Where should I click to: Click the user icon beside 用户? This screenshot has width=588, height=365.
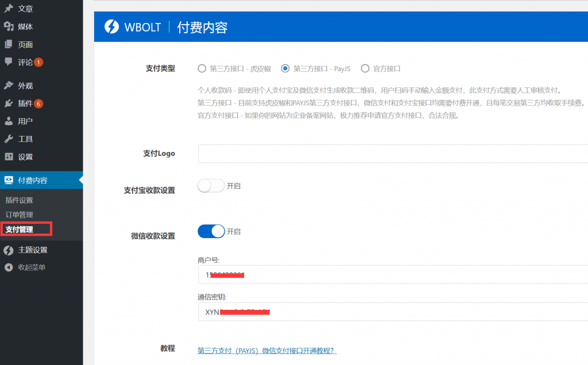point(9,121)
